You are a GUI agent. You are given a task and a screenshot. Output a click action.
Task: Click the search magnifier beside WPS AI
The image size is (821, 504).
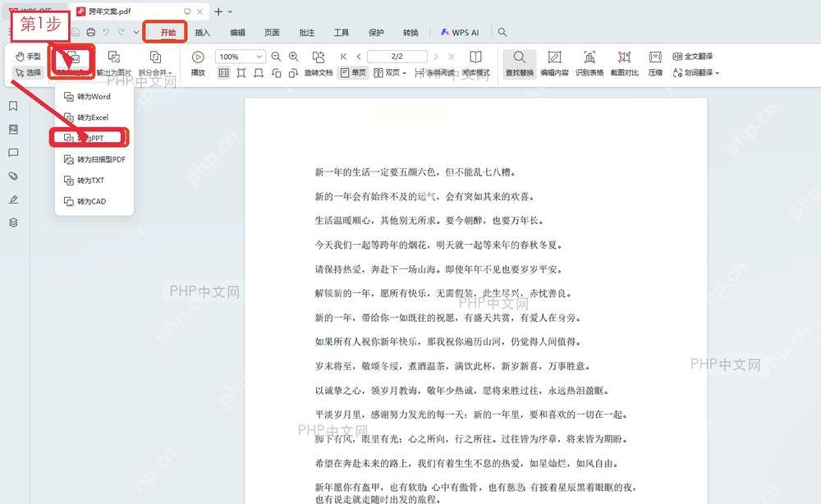502,33
